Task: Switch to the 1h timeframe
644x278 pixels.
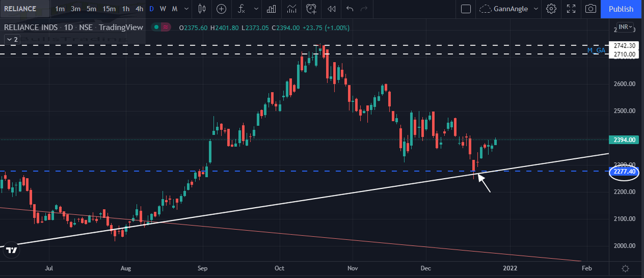Action: pos(126,9)
